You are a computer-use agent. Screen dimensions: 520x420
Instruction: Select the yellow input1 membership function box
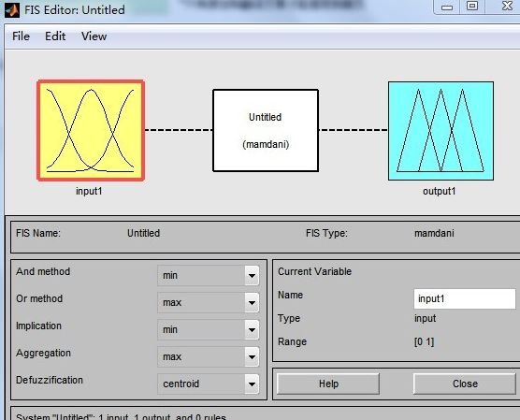91,130
